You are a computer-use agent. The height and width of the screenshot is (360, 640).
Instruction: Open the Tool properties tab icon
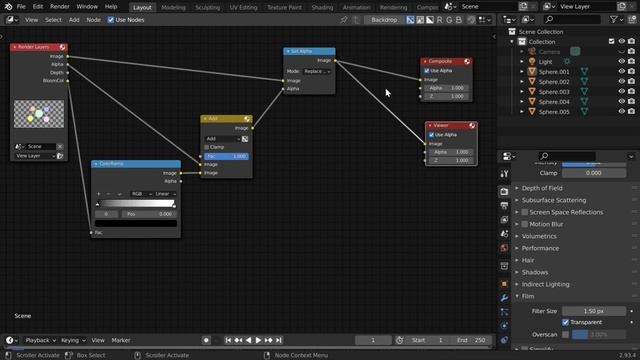coord(504,174)
